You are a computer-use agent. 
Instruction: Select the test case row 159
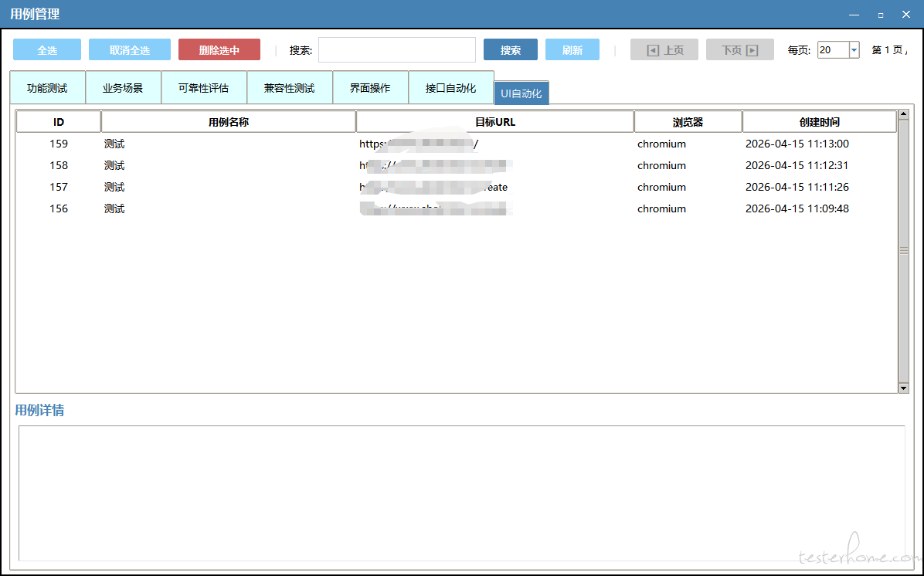pyautogui.click(x=232, y=144)
